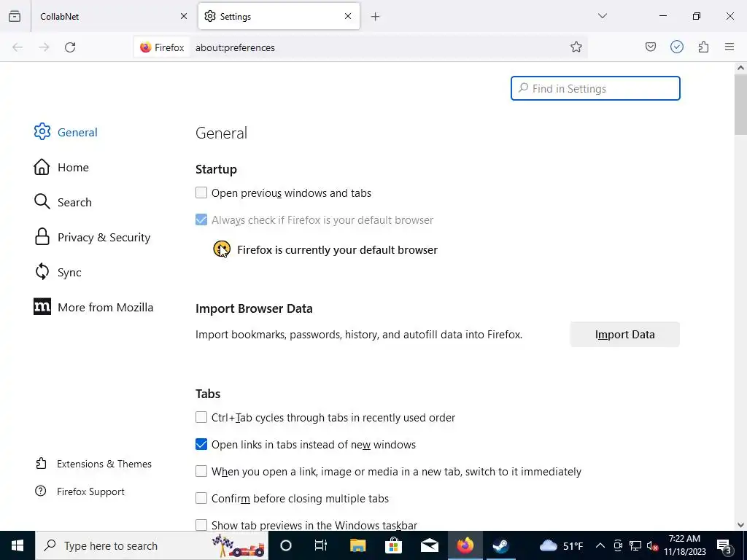Viewport: 747px width, 560px height.
Task: Open Extensions & Themes link
Action: [93, 464]
